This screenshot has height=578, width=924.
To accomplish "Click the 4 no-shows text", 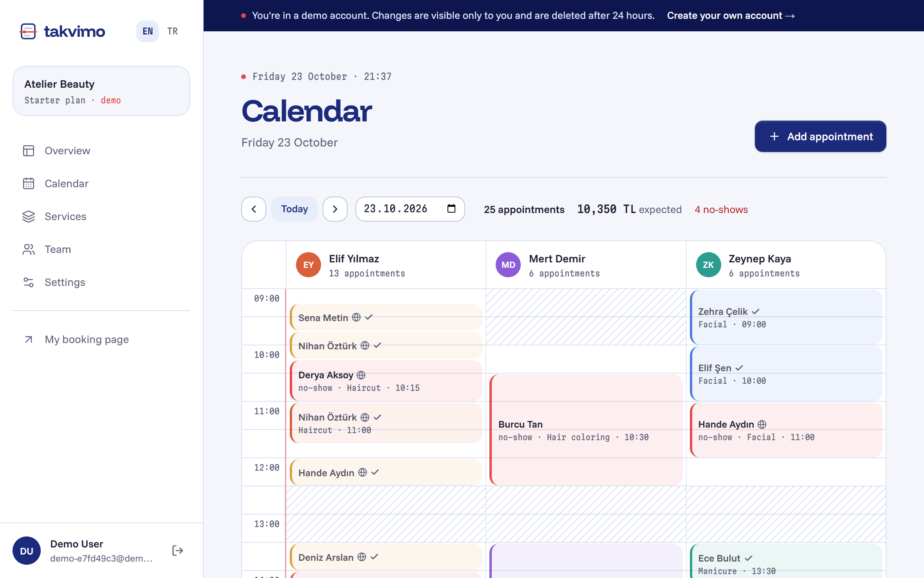I will click(721, 210).
